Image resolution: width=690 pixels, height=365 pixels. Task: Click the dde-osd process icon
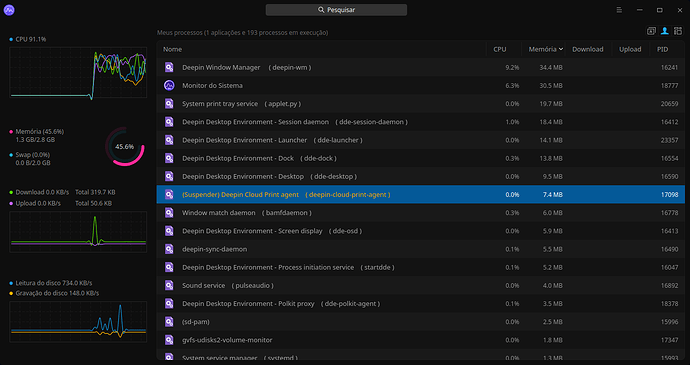tap(169, 231)
